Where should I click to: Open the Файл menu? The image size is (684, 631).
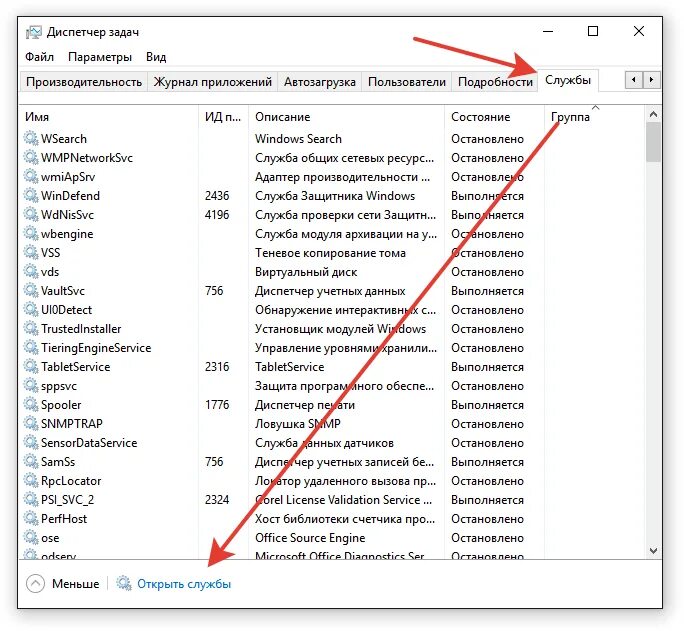click(x=39, y=57)
